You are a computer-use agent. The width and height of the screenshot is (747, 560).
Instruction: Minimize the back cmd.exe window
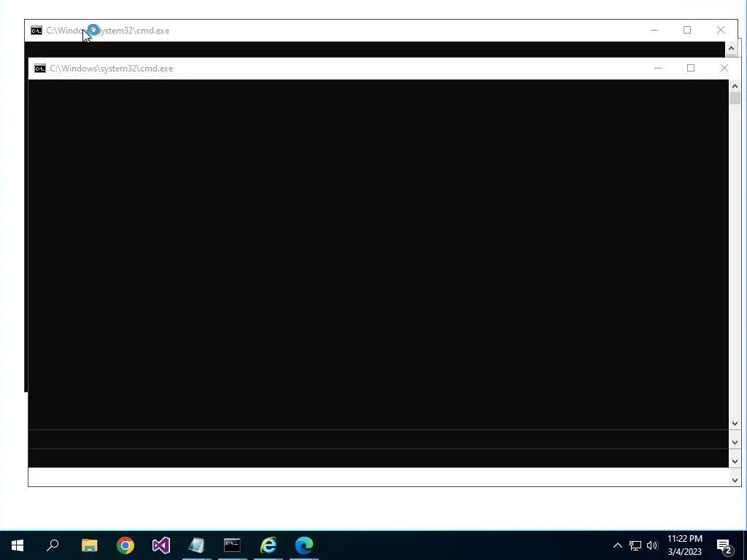click(x=654, y=30)
